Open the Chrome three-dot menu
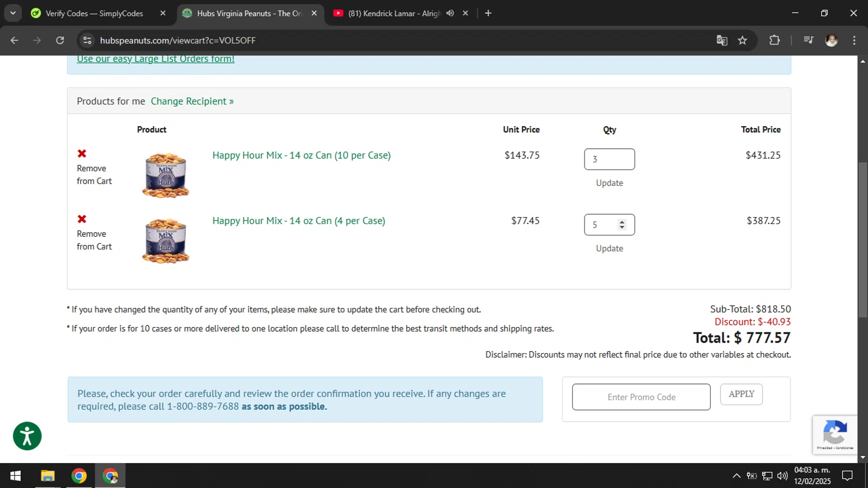 854,40
